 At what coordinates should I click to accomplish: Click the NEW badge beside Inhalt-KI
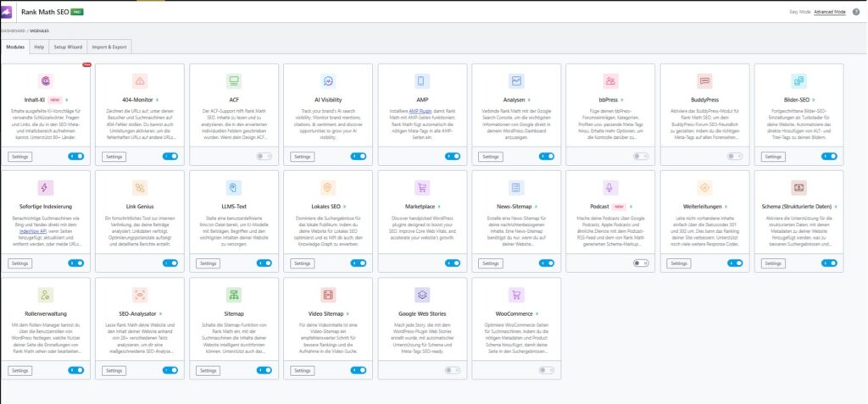(55, 100)
